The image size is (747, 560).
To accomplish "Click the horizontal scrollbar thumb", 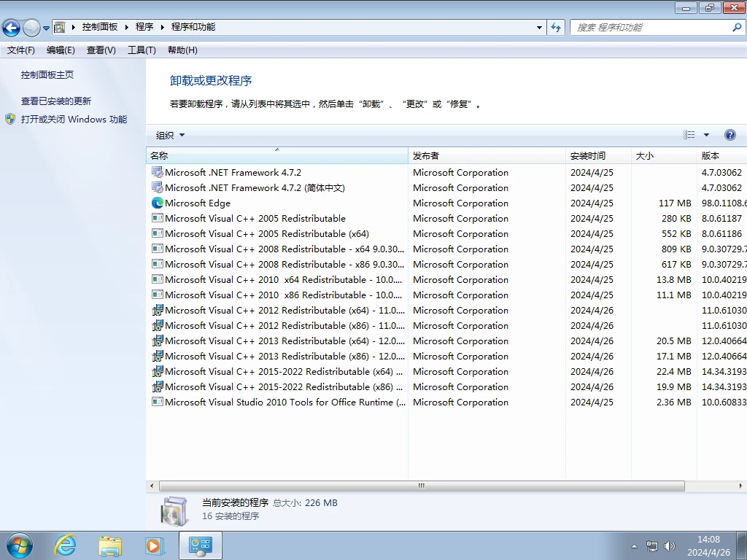I will tap(422, 486).
